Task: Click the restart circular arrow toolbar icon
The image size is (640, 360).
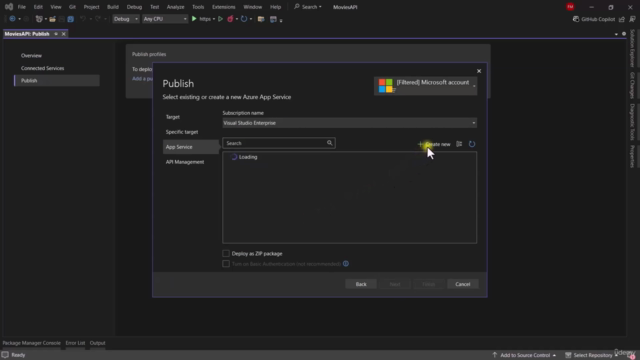Action: pos(244,19)
